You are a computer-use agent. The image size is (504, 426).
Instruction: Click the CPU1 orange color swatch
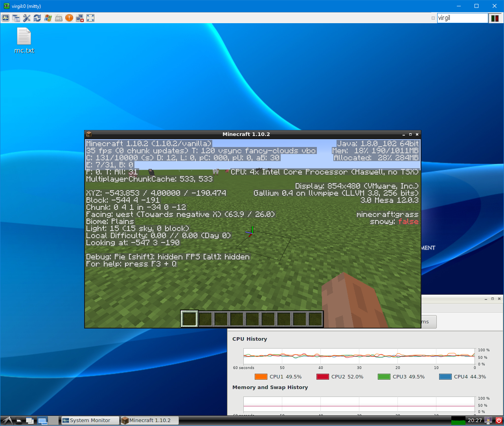point(261,376)
